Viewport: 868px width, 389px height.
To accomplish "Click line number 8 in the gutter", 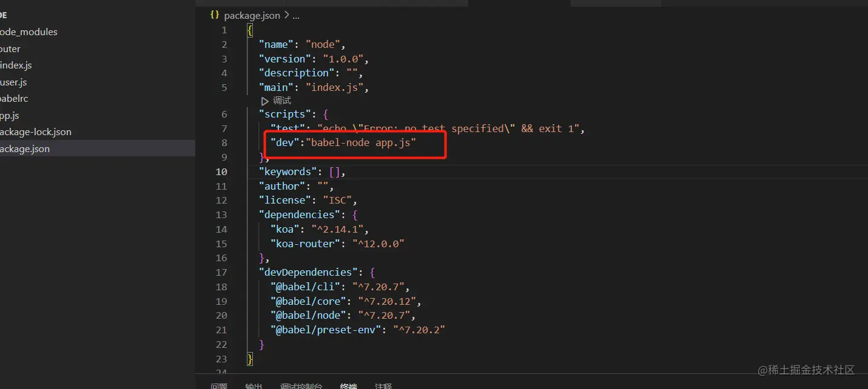I will (x=224, y=143).
